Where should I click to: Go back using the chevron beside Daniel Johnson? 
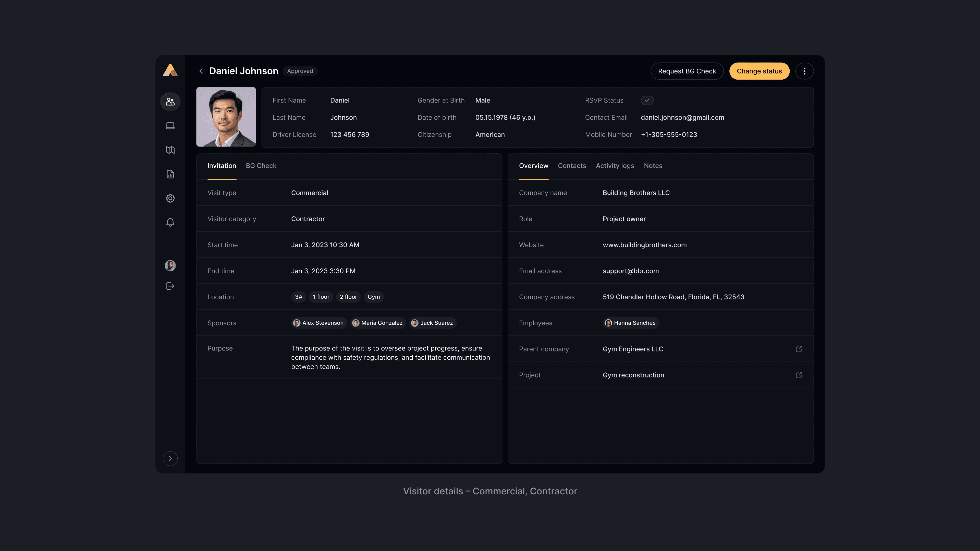(x=201, y=71)
